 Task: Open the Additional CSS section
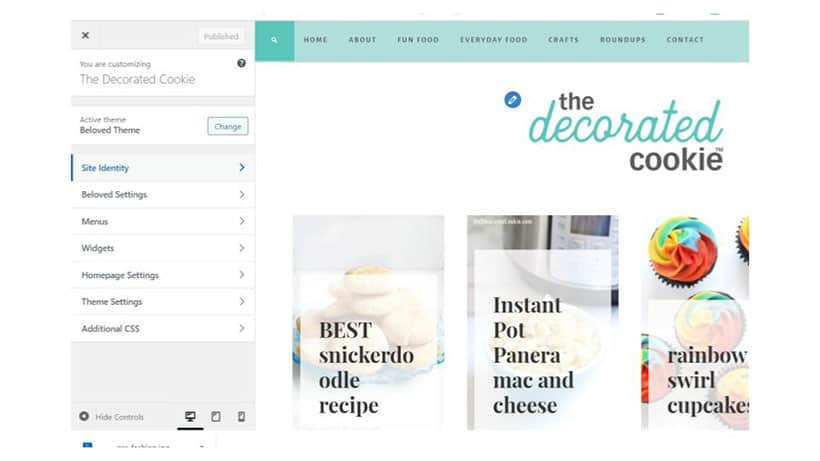pyautogui.click(x=163, y=329)
